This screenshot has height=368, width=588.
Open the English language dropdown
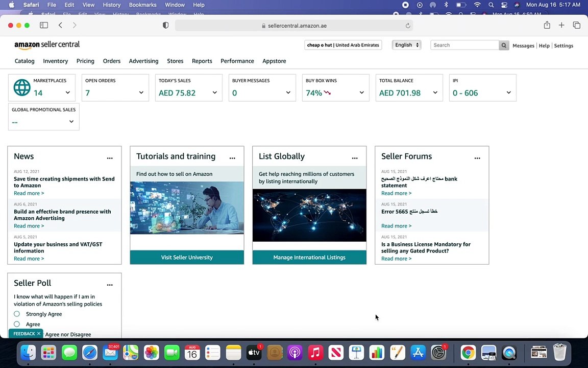(x=406, y=44)
